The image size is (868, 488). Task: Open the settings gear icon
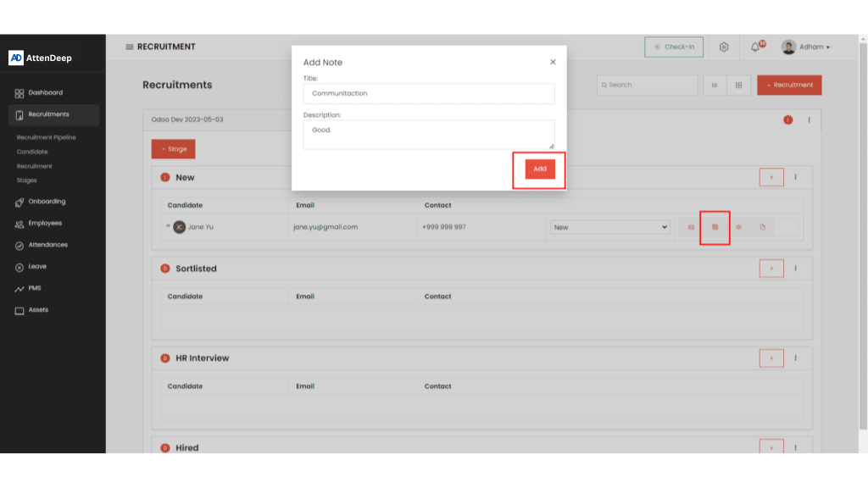(724, 47)
